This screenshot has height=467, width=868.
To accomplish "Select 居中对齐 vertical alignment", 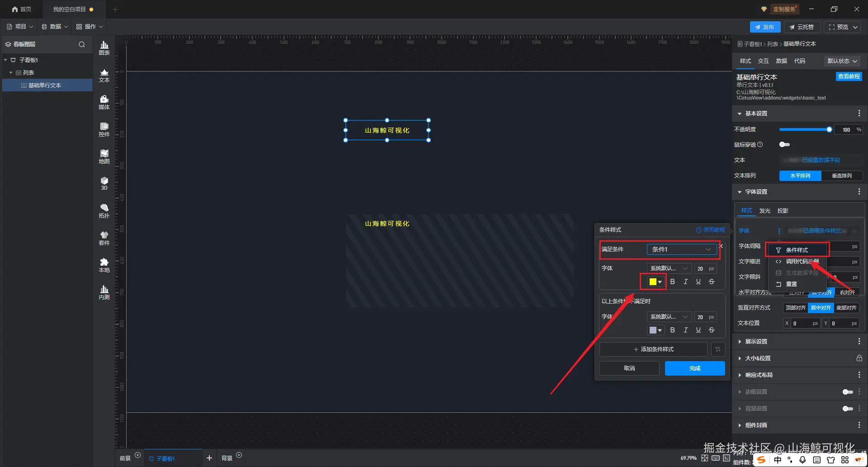I will [821, 308].
